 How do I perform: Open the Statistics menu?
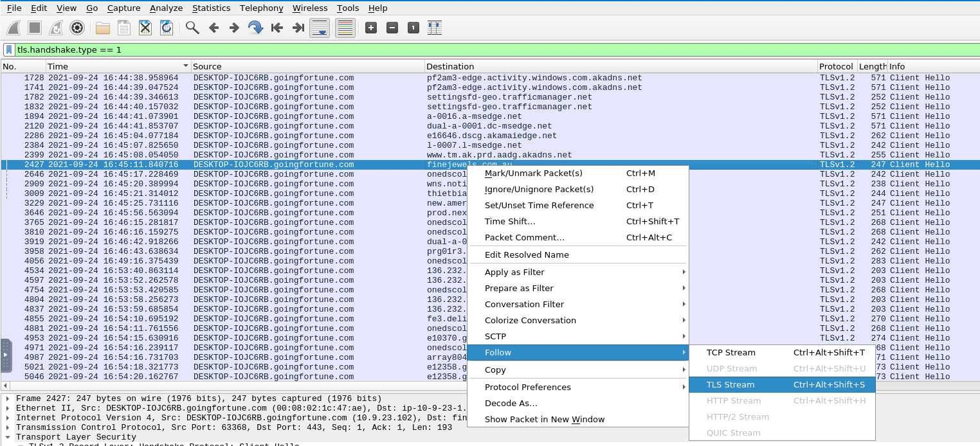pos(211,8)
